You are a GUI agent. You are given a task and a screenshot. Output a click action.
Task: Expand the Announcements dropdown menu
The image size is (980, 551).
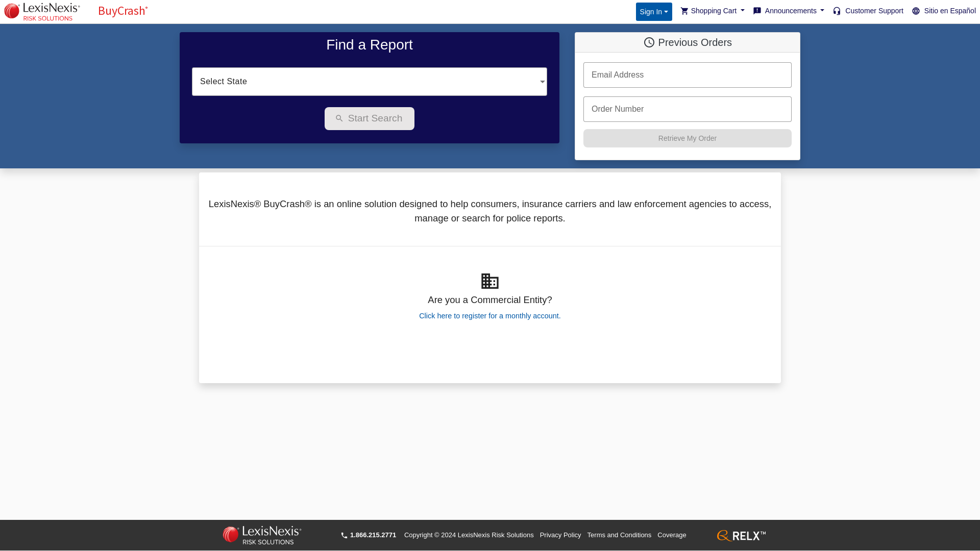(788, 11)
